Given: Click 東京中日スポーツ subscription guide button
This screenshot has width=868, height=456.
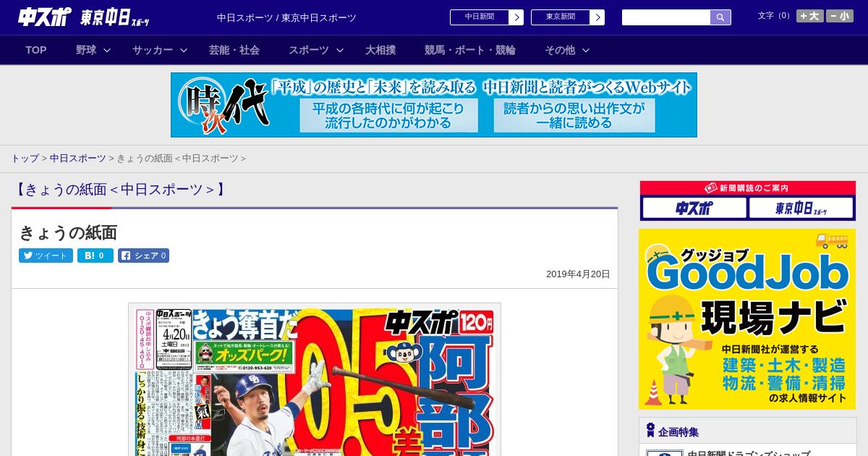Looking at the screenshot, I should click(x=801, y=208).
